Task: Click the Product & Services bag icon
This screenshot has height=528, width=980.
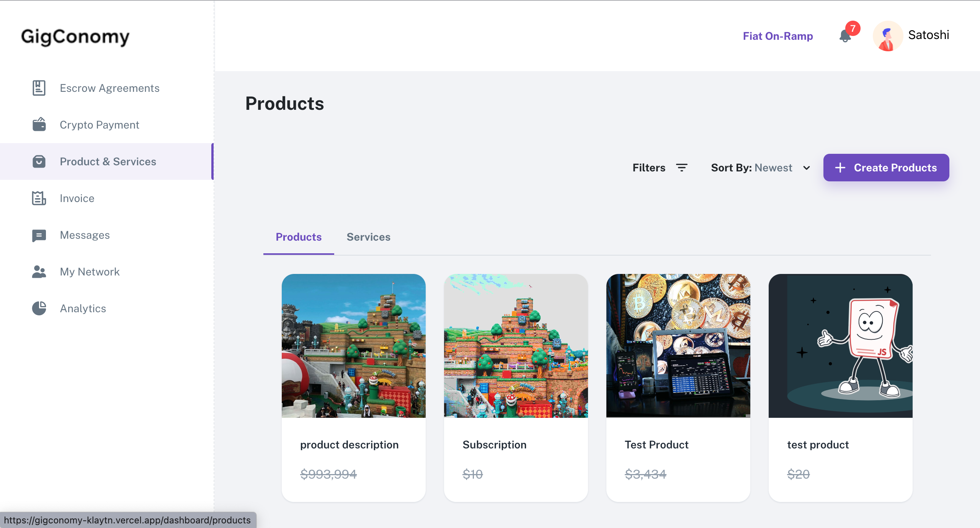Action: click(x=39, y=161)
